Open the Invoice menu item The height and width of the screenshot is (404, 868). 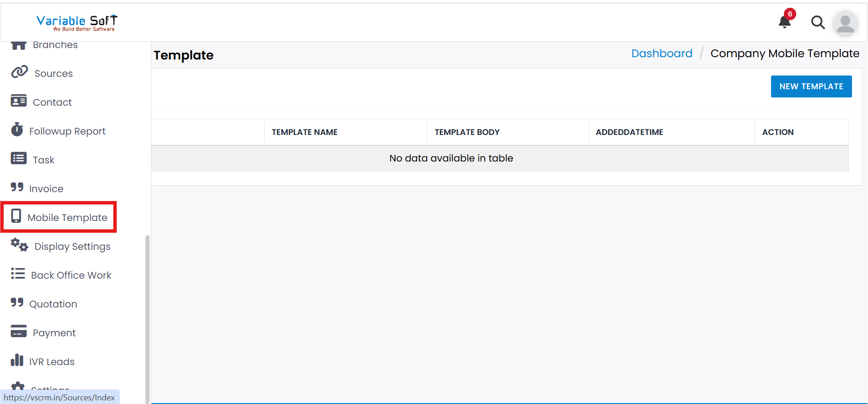click(x=46, y=189)
